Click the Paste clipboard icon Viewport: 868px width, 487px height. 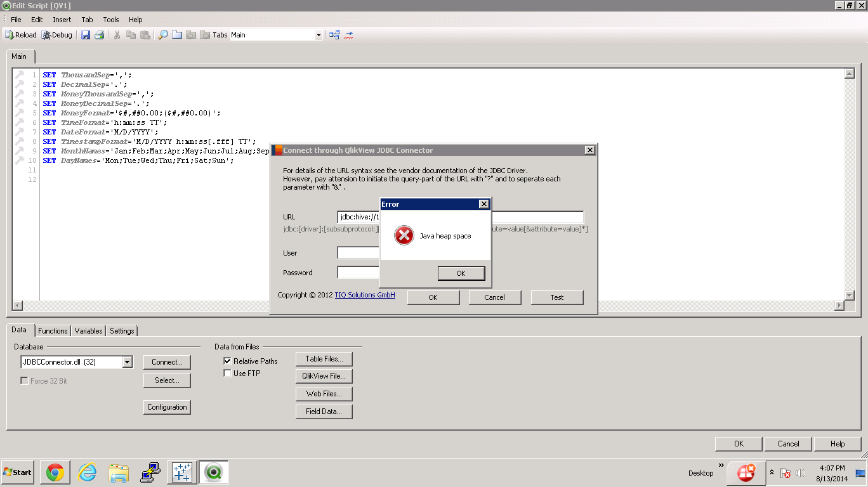click(x=145, y=35)
